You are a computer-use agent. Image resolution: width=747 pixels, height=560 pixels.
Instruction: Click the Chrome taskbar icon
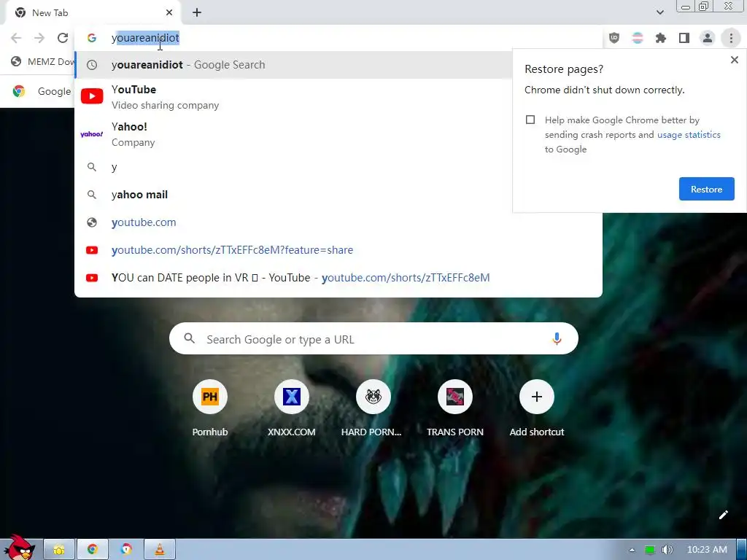(93, 550)
